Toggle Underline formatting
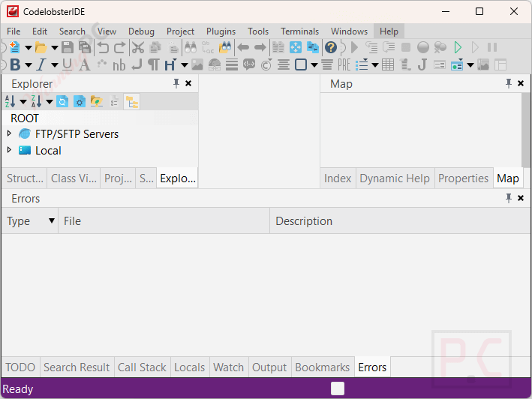 pyautogui.click(x=68, y=64)
